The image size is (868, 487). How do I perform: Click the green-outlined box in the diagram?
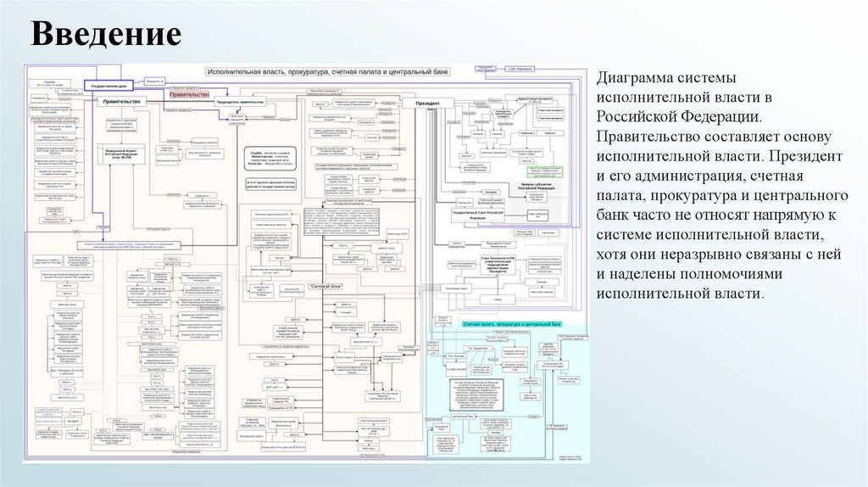[x=545, y=171]
